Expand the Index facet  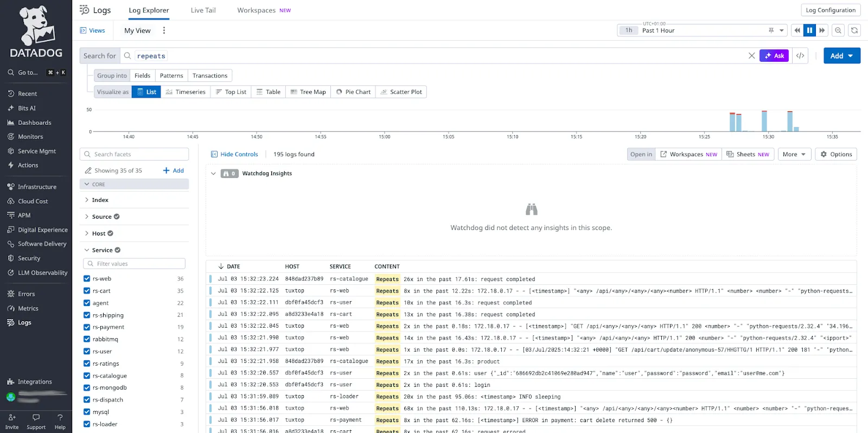[x=87, y=200]
